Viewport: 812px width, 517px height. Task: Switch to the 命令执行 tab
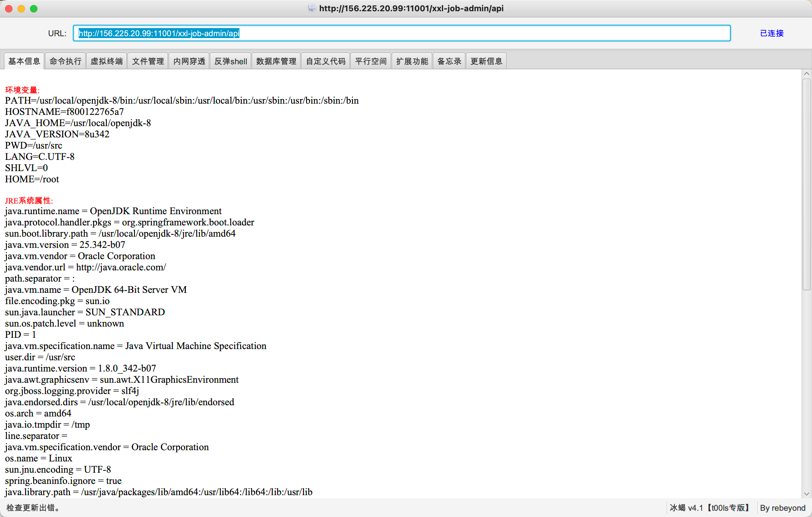coord(65,61)
